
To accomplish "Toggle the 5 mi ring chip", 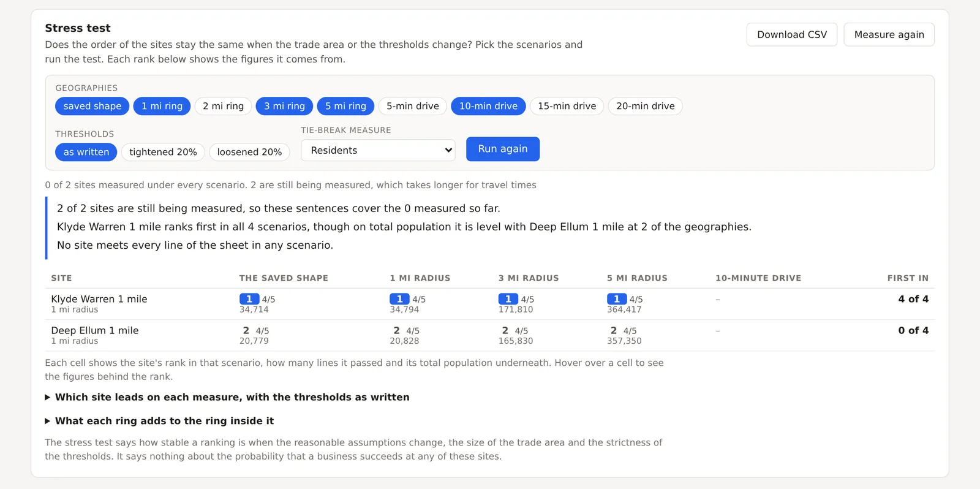I will click(346, 106).
